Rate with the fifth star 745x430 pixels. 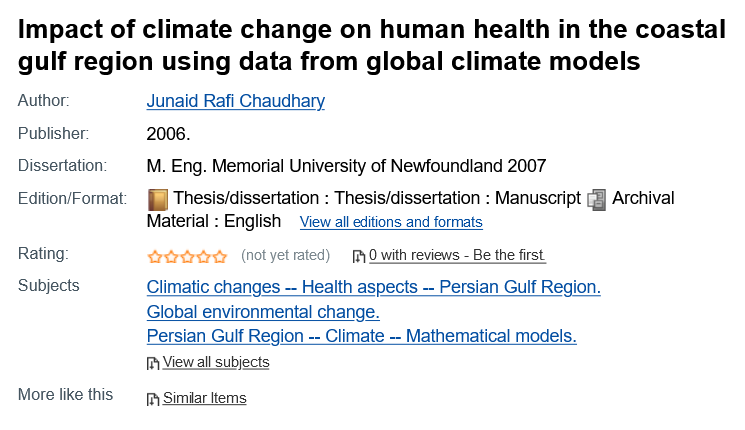pyautogui.click(x=220, y=257)
